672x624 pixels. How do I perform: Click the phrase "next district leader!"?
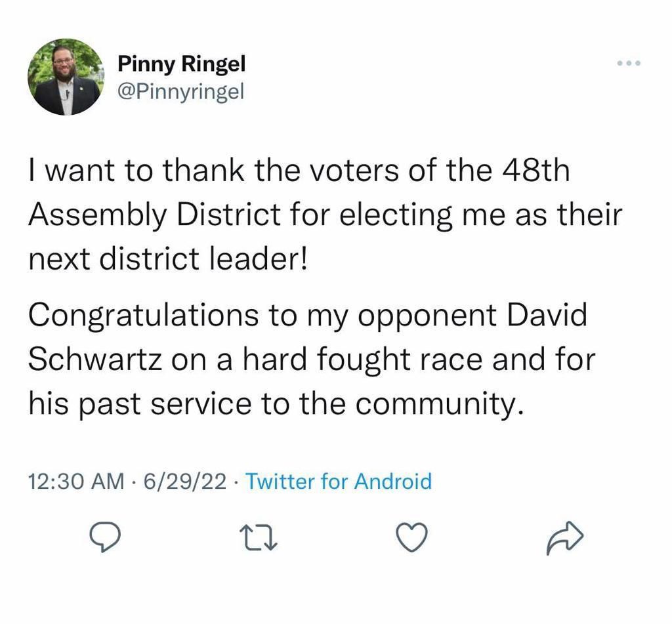tap(167, 260)
